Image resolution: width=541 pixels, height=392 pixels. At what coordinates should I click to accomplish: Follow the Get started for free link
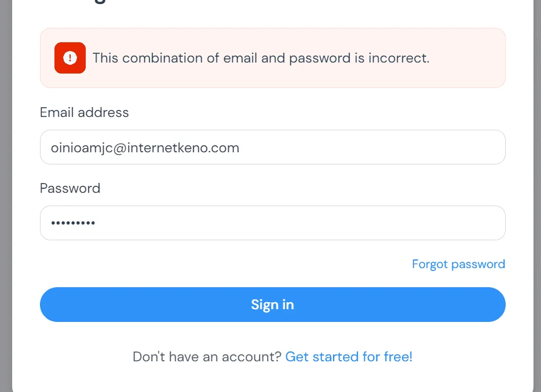coord(349,357)
